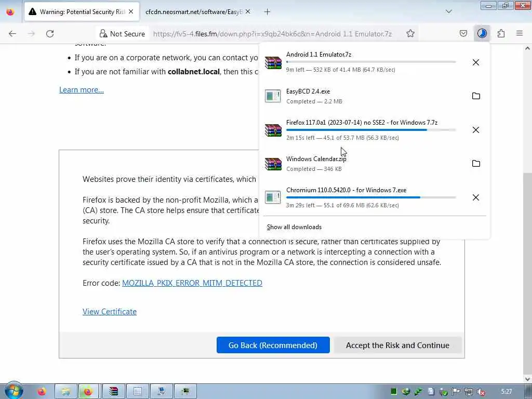Click the Firefox 117.0a1 download progress bar

[371, 130]
